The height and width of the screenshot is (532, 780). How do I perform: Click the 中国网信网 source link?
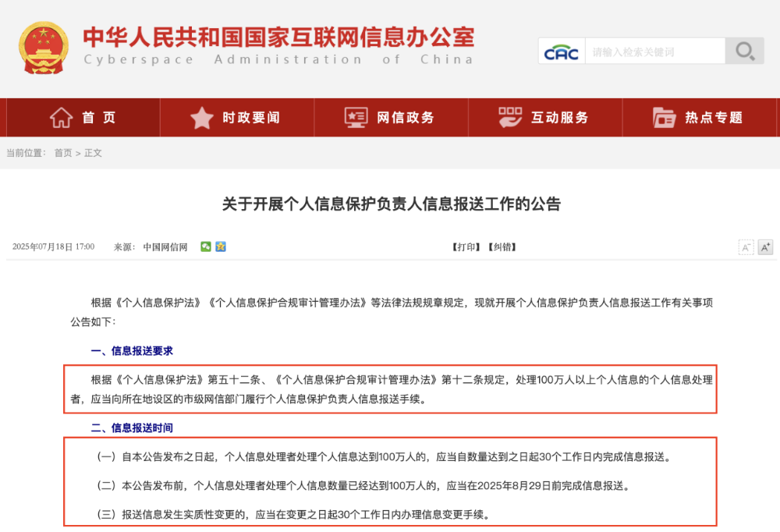click(x=165, y=246)
